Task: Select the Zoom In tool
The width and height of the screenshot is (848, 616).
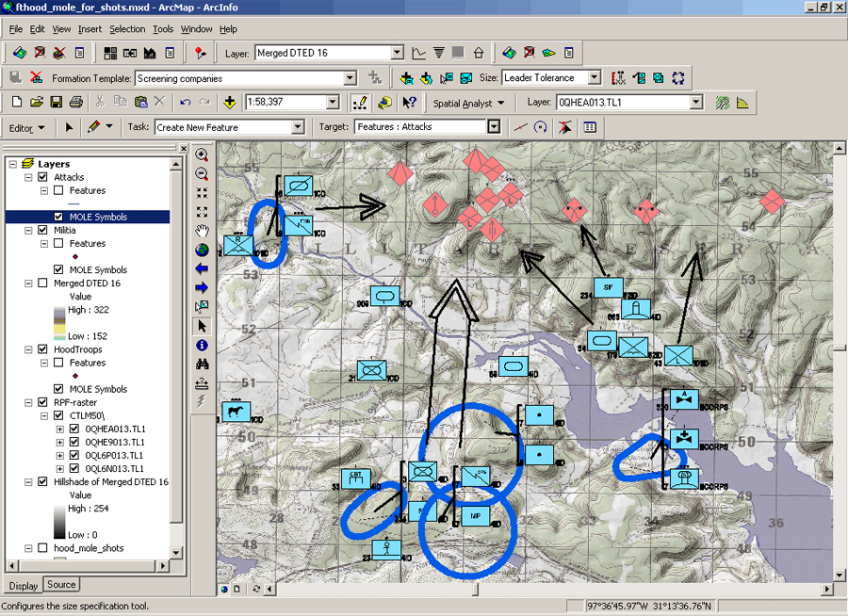Action: pos(202,154)
